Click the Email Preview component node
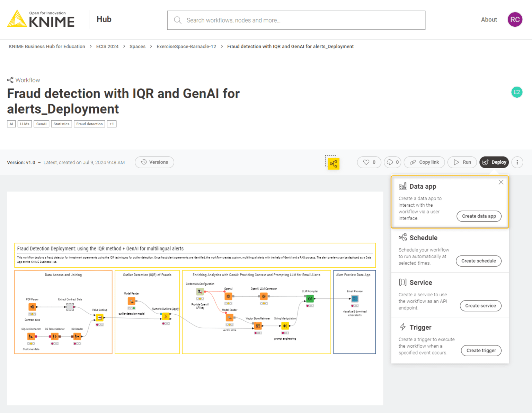 355,299
